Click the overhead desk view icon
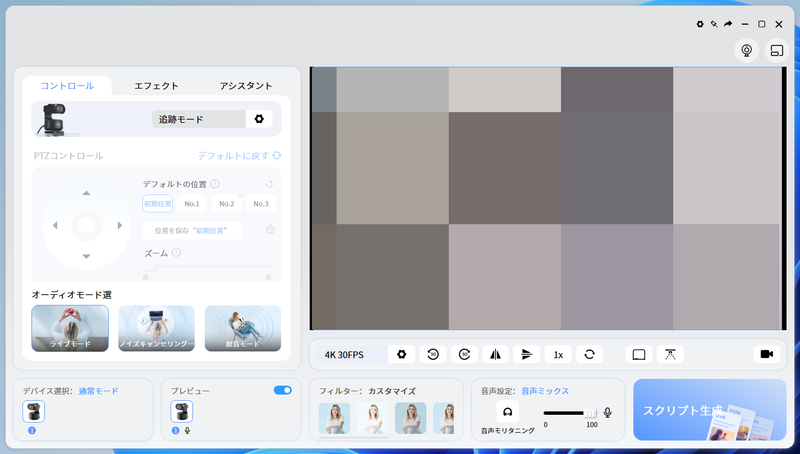 click(x=670, y=354)
